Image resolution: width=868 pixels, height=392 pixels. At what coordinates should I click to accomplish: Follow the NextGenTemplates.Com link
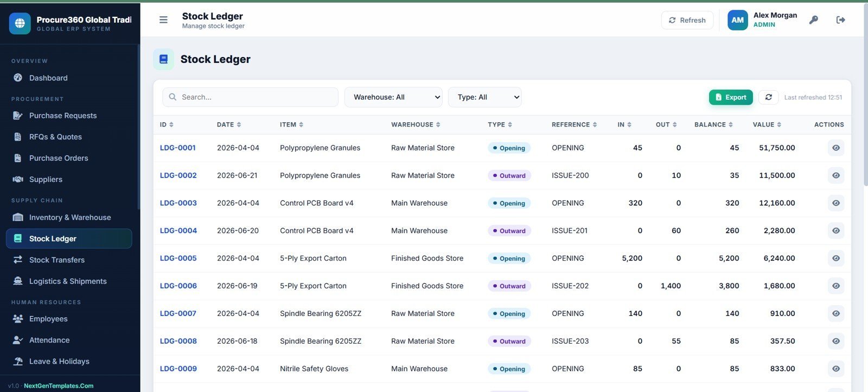[59, 385]
